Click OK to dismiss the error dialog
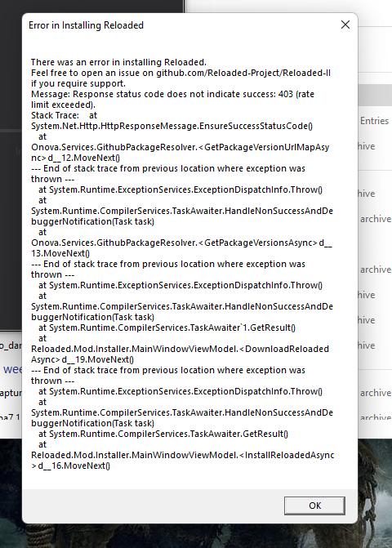Screen dimensions: 392x548 314,506
